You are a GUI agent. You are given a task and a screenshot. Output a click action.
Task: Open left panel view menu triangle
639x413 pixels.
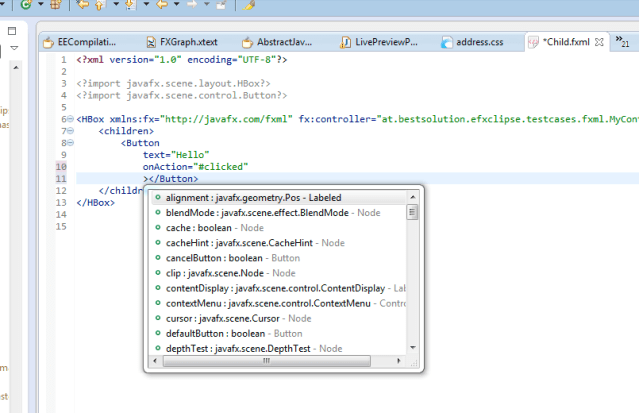click(x=13, y=47)
